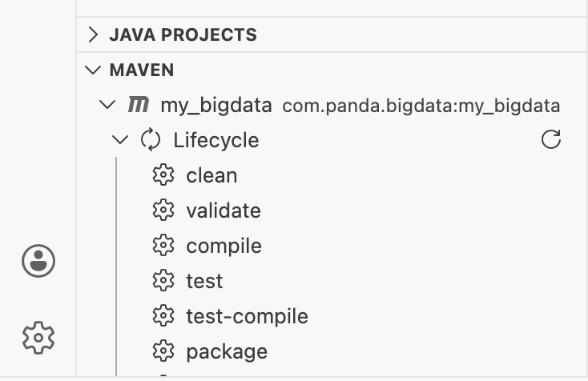
Task: Choose the compile lifecycle phase
Action: [224, 246]
